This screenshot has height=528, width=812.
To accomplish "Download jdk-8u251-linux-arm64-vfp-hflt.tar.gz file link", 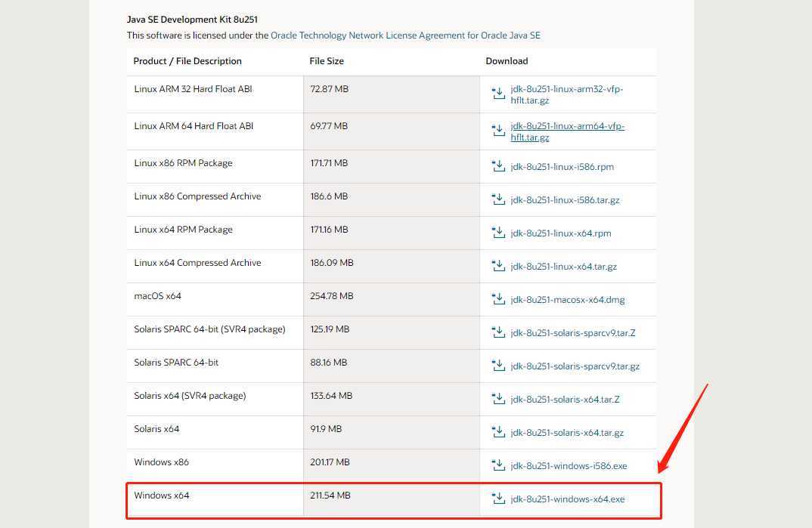I will 567,132.
